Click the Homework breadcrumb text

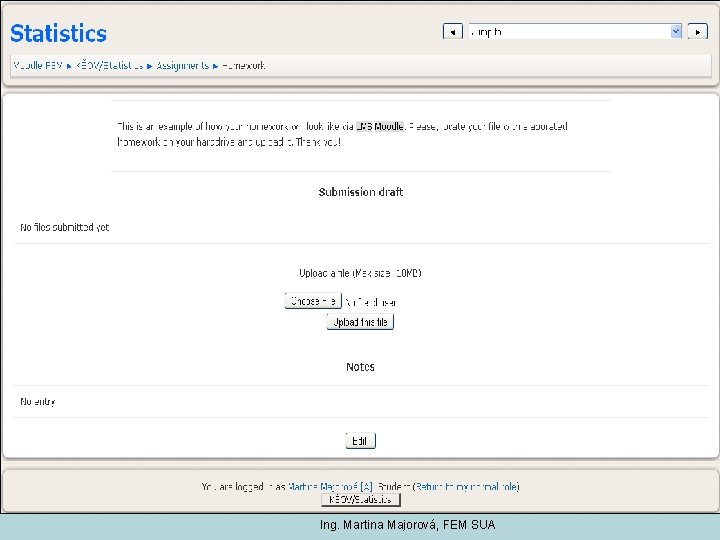tap(243, 66)
